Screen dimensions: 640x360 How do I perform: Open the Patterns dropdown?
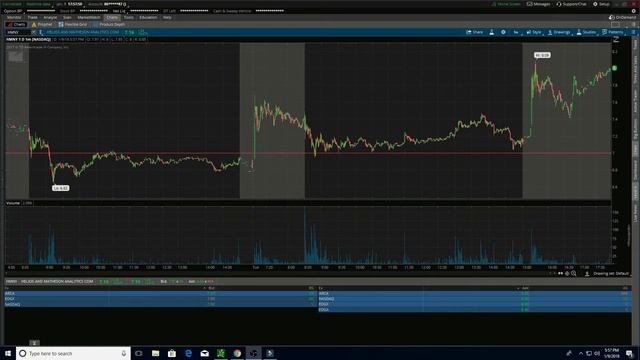click(x=613, y=32)
